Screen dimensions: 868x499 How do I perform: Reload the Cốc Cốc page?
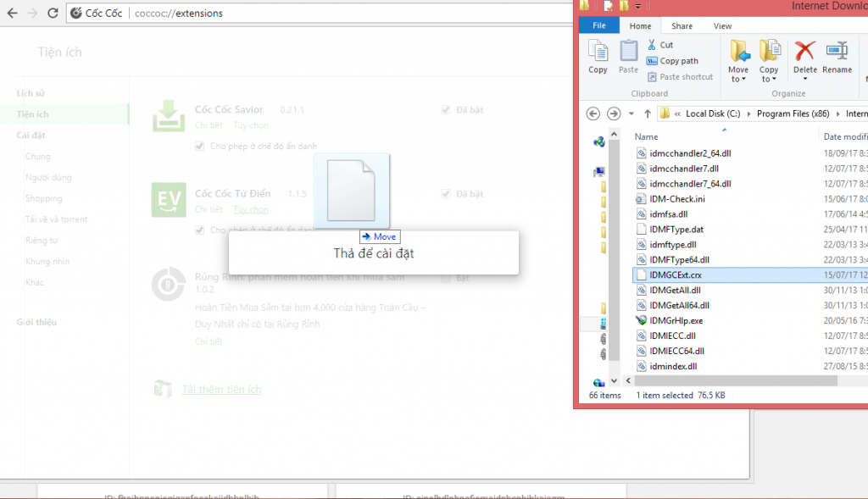click(53, 13)
